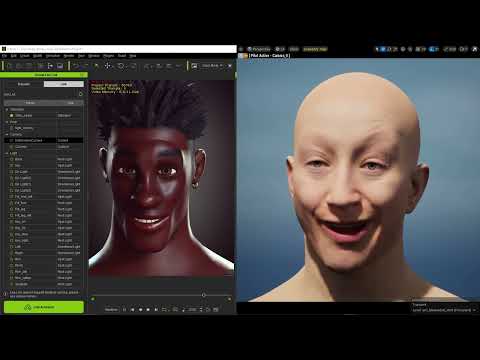Toggle world/local coordinate icon in Unreal viewport
This screenshot has width=480, height=360.
click(x=403, y=49)
